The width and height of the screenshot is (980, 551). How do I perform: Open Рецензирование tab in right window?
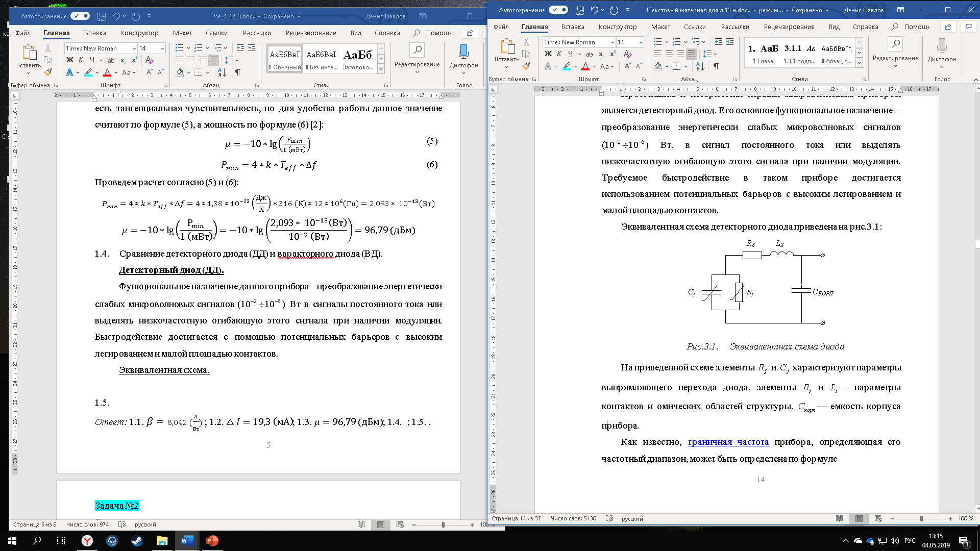[789, 27]
